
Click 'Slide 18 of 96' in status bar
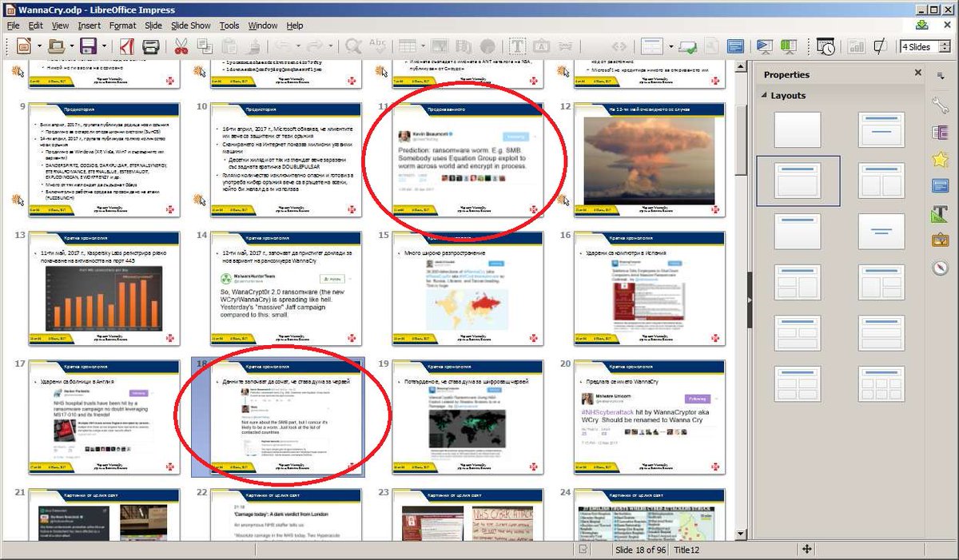(x=641, y=550)
